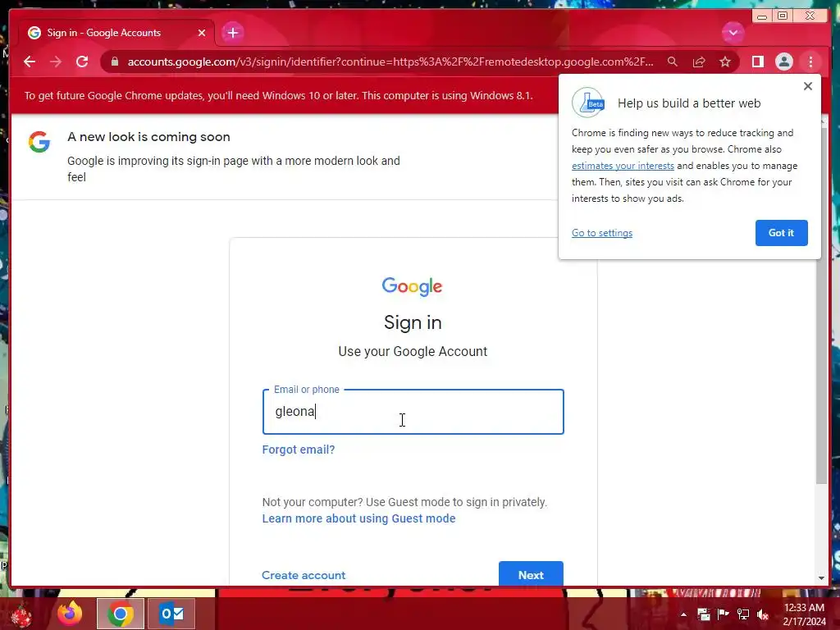This screenshot has height=630, width=840.
Task: Dismiss the privacy popup with X
Action: pos(808,86)
